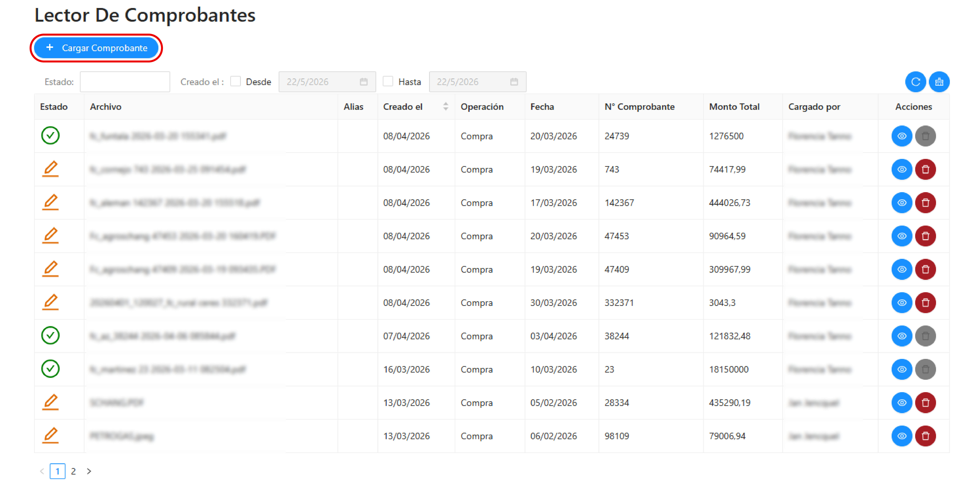
Task: View comprobante 142367 with eye icon
Action: coord(902,203)
